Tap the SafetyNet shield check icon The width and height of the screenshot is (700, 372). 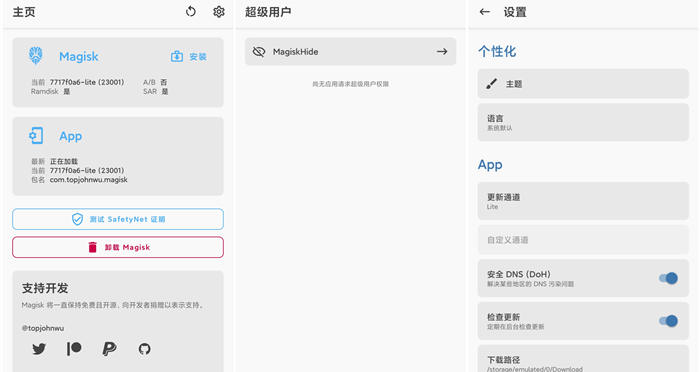[77, 219]
